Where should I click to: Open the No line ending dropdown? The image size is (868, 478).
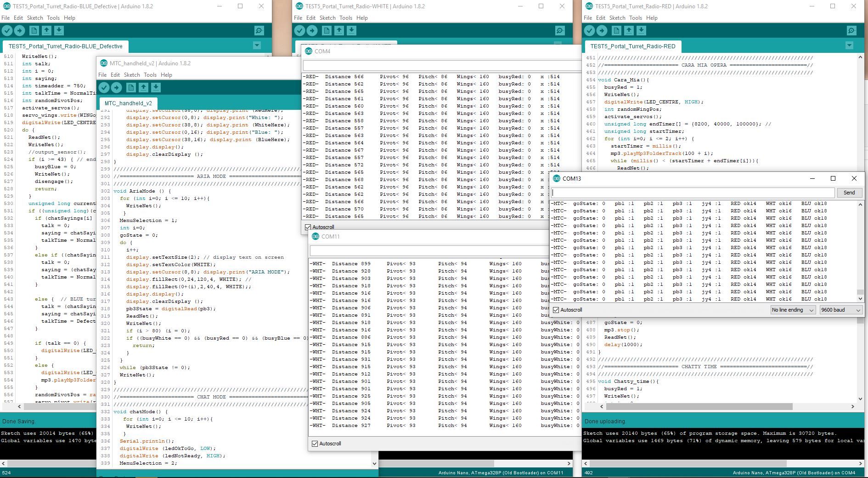click(x=793, y=310)
